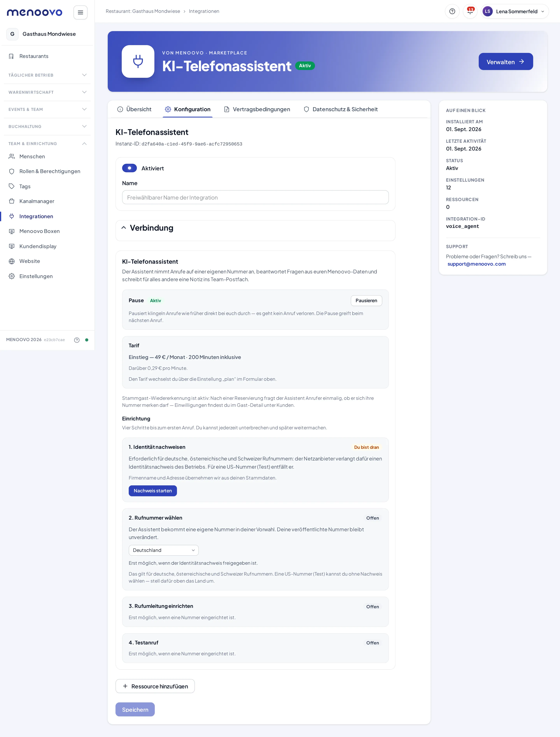Image resolution: width=560 pixels, height=737 pixels.
Task: Click Restaurant: Gasthaus Mondwiese breadcrumb
Action: click(x=143, y=11)
